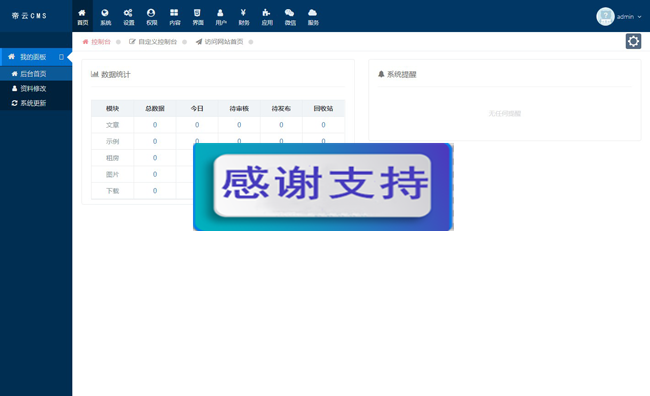Open the 服务 cloud item in top navigation

tap(313, 17)
